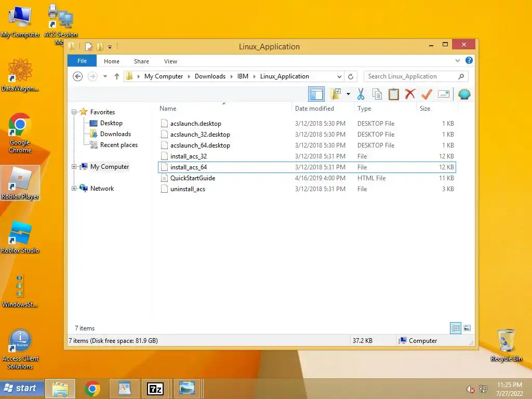Screen dimensions: 532x399
Task: Open the Home ribbon tab
Action: [112, 61]
